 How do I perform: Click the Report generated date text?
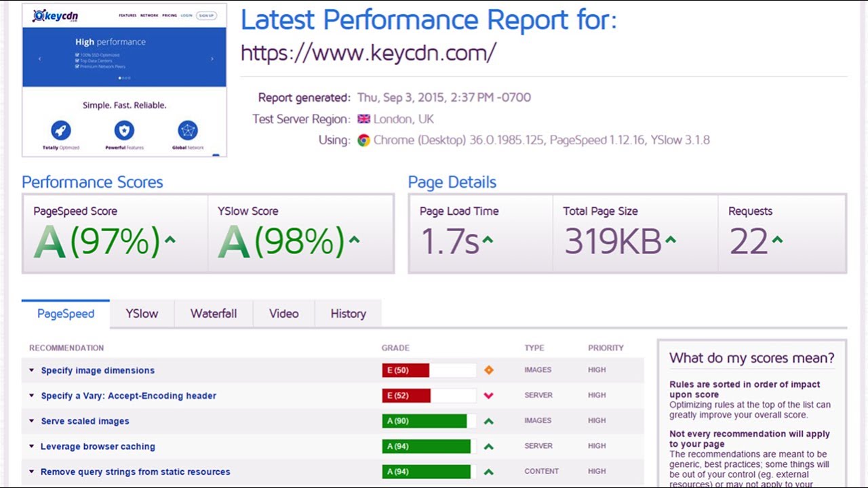point(444,98)
